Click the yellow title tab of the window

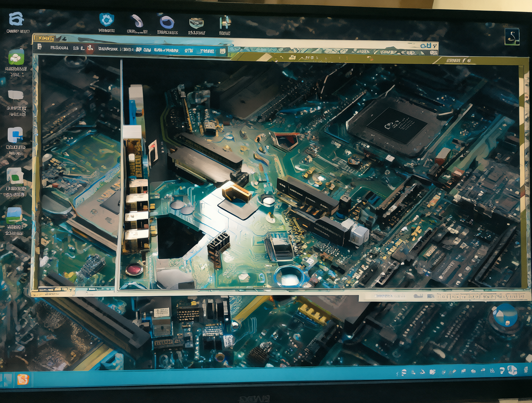click(45, 38)
